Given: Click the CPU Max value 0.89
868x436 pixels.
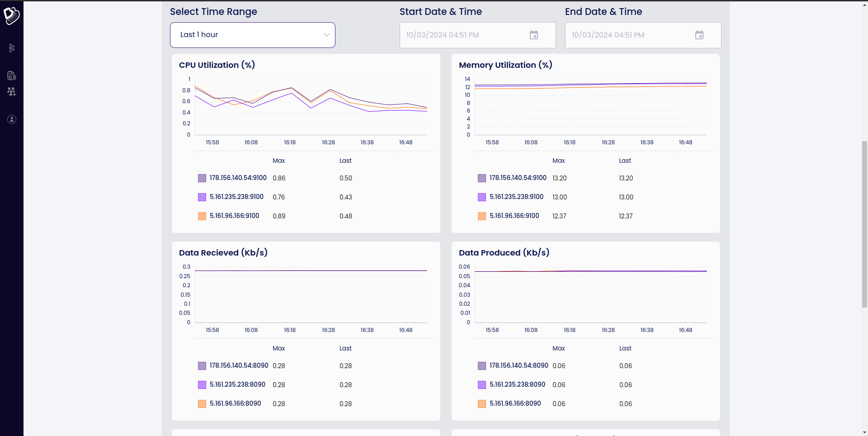Looking at the screenshot, I should click(279, 216).
